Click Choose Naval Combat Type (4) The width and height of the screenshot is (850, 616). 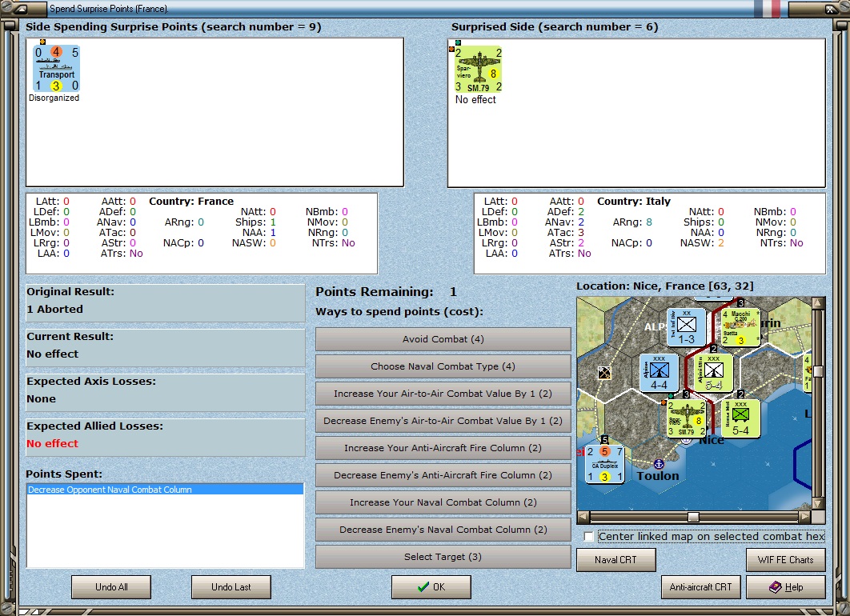(443, 366)
